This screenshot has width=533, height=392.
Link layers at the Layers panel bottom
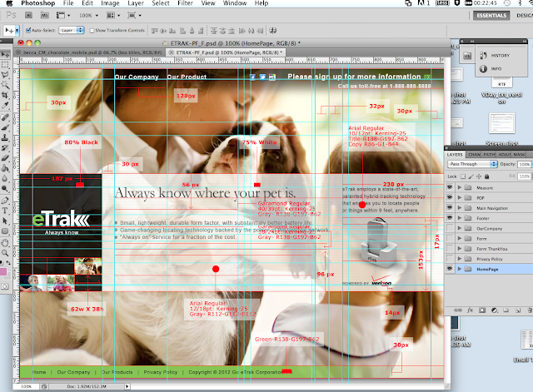458,310
